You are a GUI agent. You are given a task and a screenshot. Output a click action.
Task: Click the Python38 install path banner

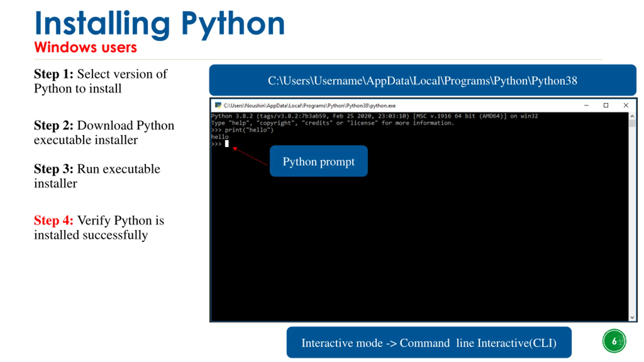422,80
